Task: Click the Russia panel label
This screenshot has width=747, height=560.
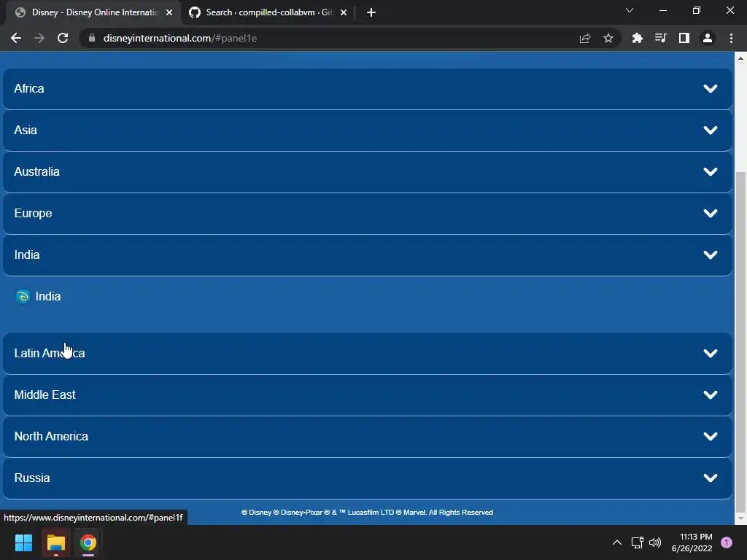Action: (x=32, y=478)
